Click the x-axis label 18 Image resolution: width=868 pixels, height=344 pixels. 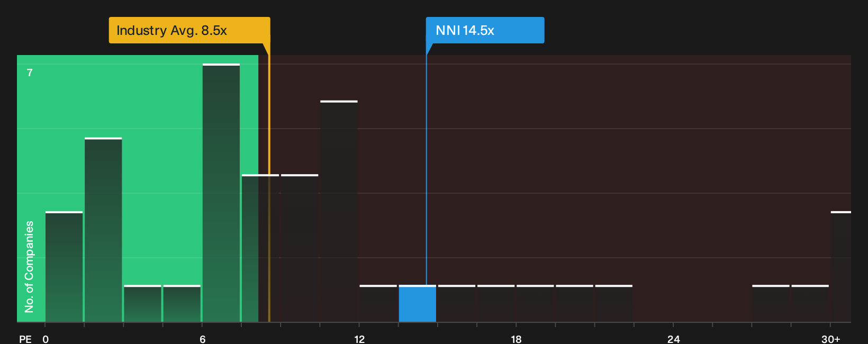[x=516, y=339]
